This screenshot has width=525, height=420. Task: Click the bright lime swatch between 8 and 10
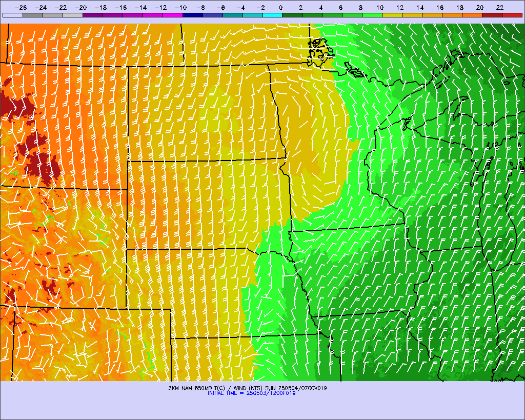tap(372, 15)
